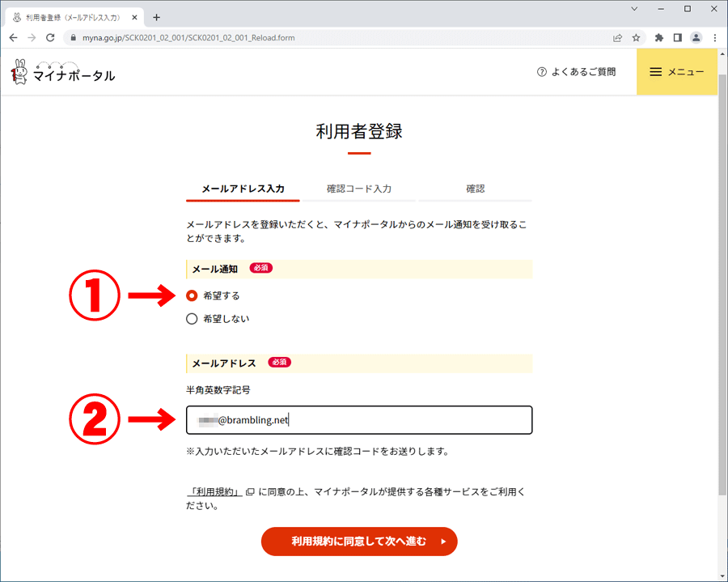The image size is (728, 582).
Task: Open Chrome profile avatar icon
Action: tap(696, 37)
